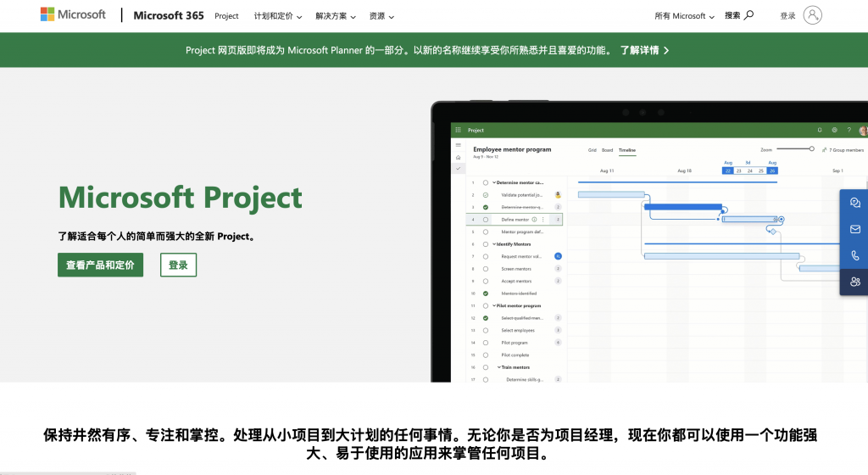Mark Mentor program def... task complete
The width and height of the screenshot is (868, 475).
[x=486, y=232]
